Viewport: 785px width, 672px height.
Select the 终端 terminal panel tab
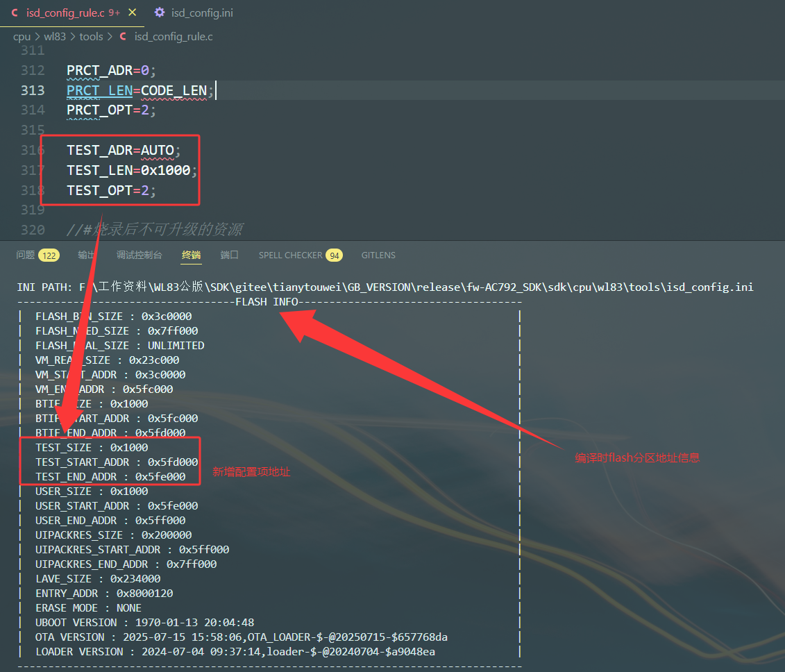click(x=192, y=255)
